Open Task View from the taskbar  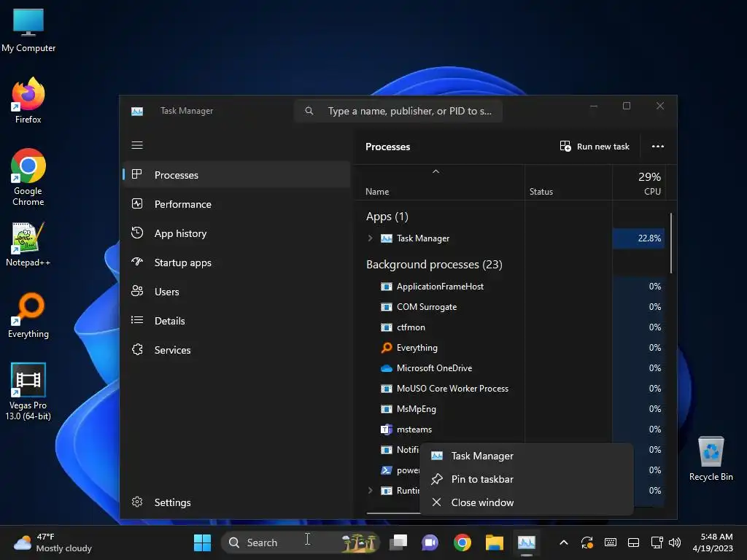(x=398, y=542)
